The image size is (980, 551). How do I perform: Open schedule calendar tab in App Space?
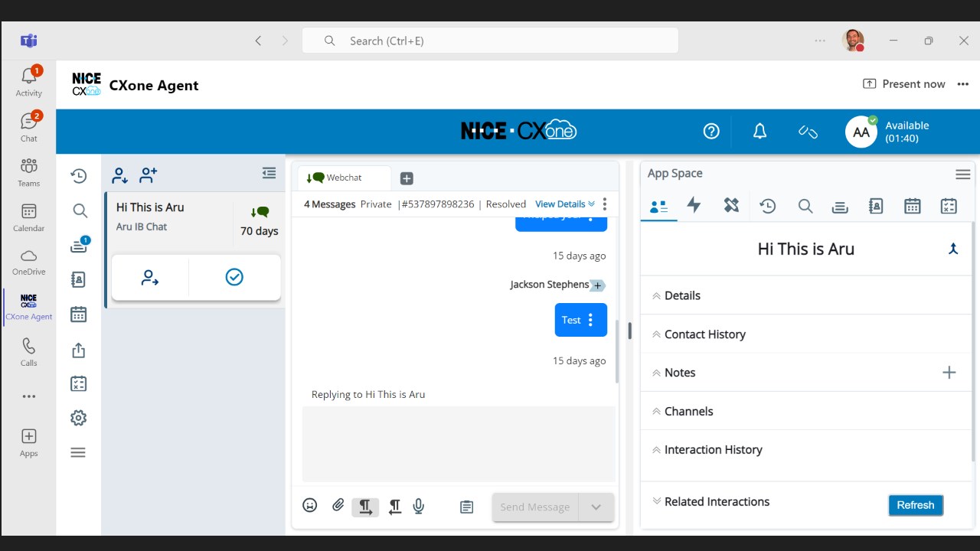click(x=912, y=206)
